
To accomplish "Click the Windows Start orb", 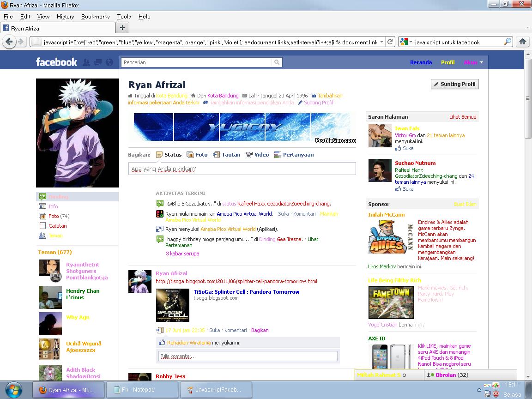I will 14,390.
